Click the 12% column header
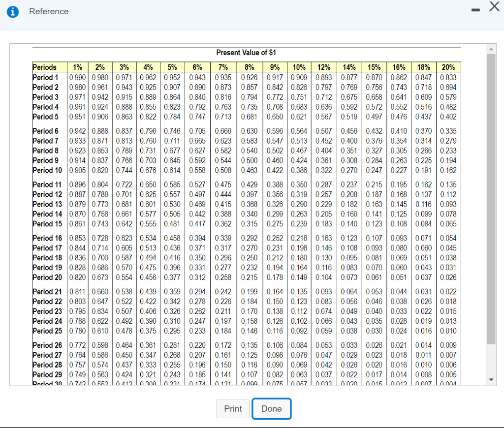 tap(324, 67)
